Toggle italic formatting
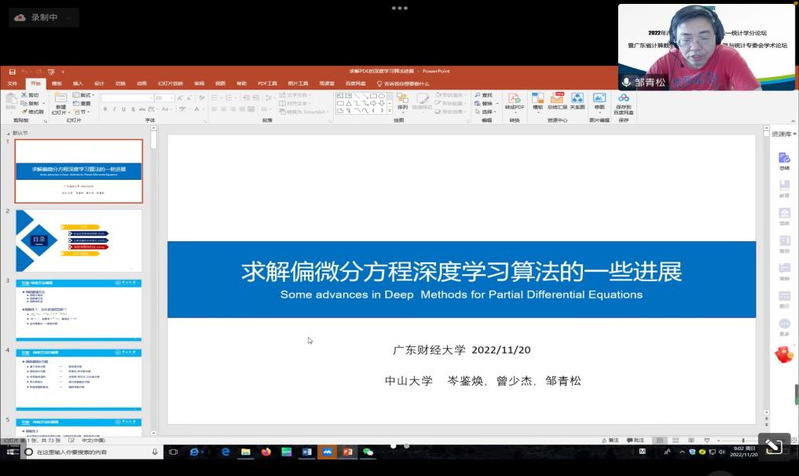Screen dimensions: 799x476 click(x=114, y=109)
